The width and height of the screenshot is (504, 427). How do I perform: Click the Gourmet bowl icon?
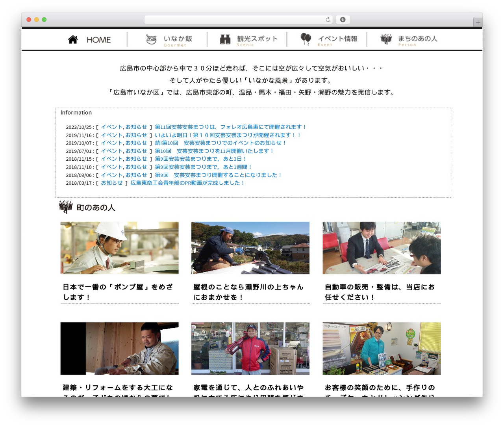point(151,39)
